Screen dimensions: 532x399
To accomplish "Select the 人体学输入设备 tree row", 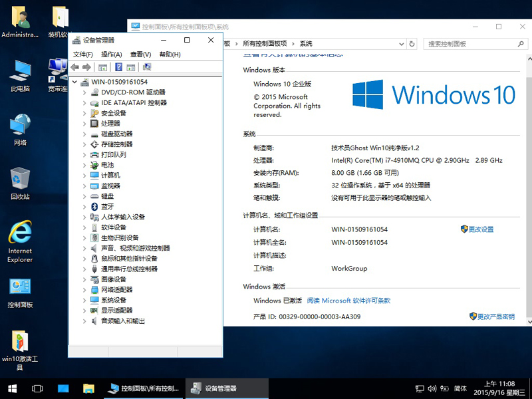I will click(x=118, y=217).
